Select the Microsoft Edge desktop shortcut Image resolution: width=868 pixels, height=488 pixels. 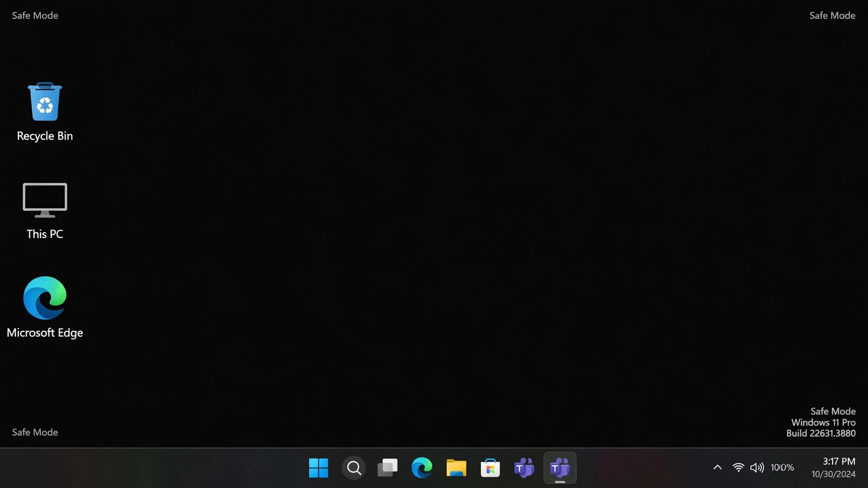click(x=45, y=298)
